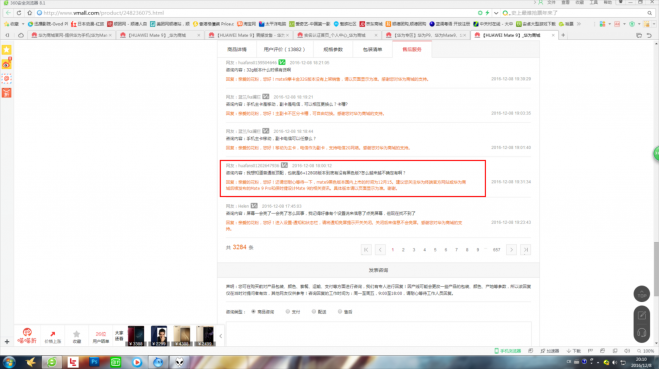This screenshot has height=369, width=659.
Task: Open the 包装清单 package list tab
Action: pos(372,50)
